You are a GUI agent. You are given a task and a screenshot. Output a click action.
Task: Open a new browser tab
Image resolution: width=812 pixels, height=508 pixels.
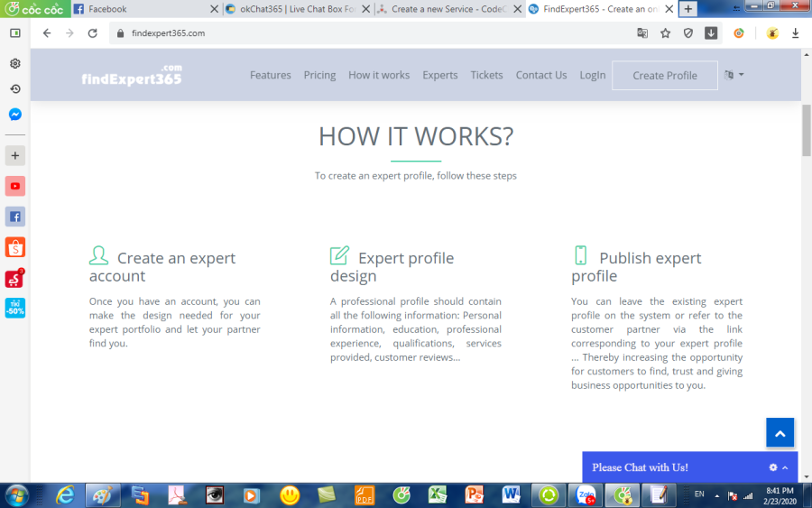687,9
